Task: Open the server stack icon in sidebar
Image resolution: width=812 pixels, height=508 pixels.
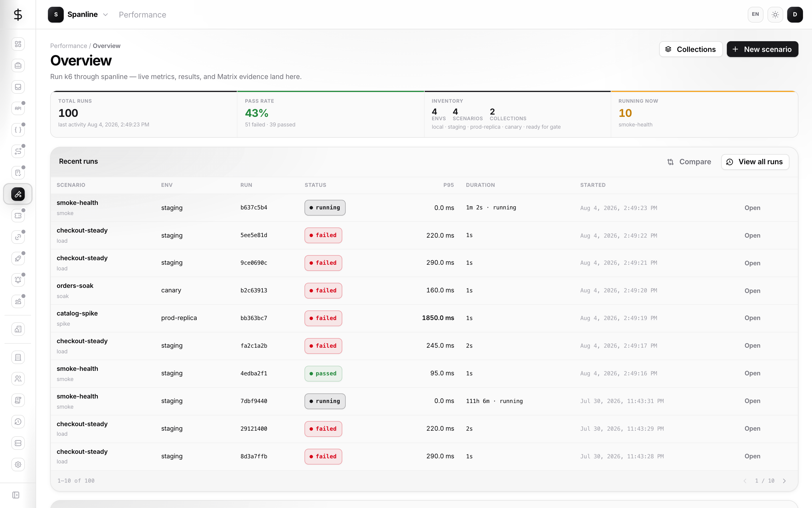Action: 18,443
